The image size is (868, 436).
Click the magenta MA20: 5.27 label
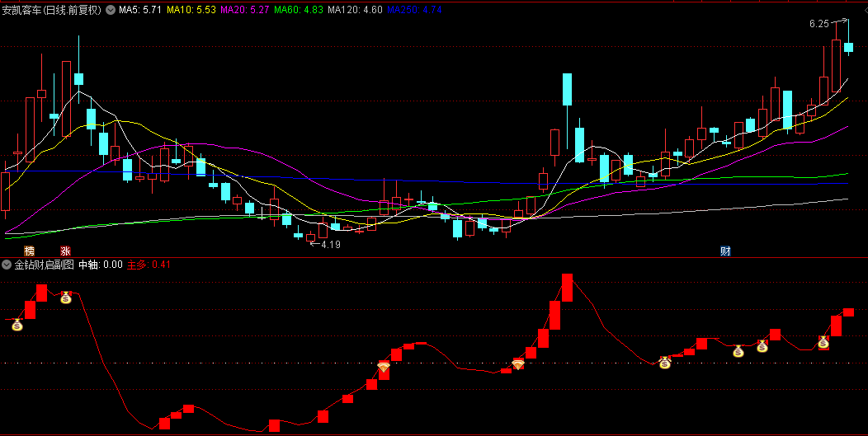pos(245,9)
